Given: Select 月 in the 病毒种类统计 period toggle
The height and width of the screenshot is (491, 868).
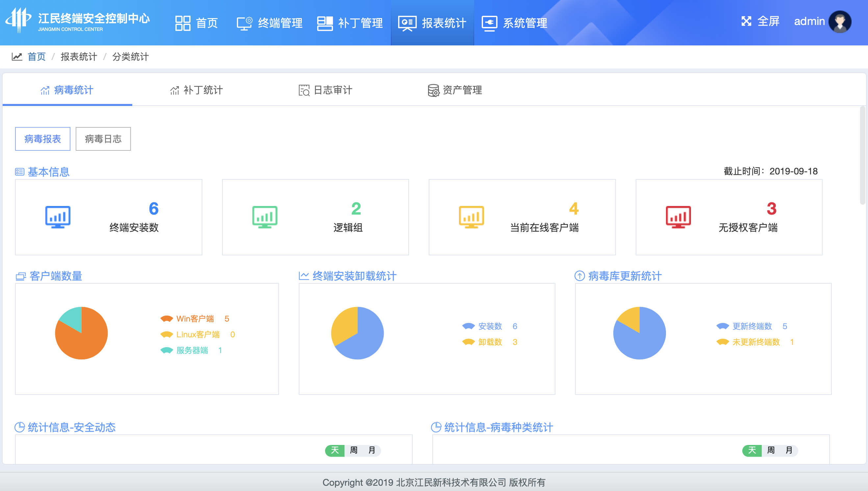Looking at the screenshot, I should [789, 450].
